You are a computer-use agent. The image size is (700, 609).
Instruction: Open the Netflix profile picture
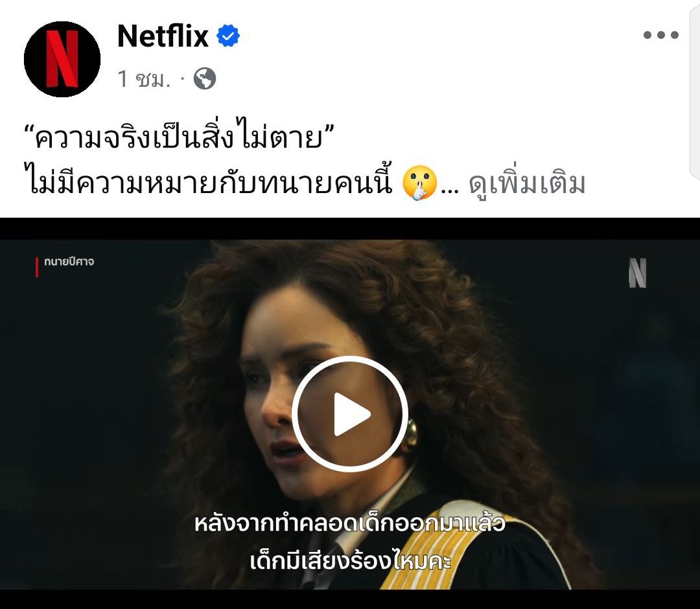(x=62, y=59)
